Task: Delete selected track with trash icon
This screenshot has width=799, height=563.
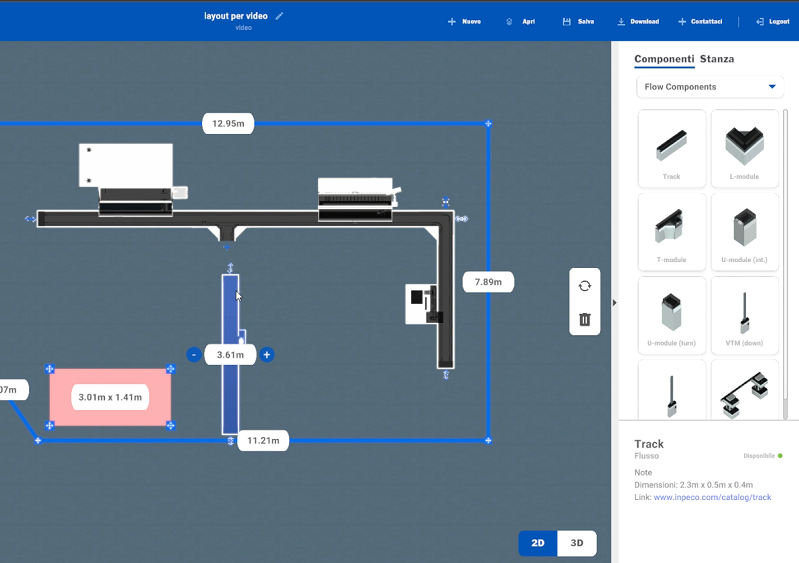Action: pyautogui.click(x=584, y=319)
